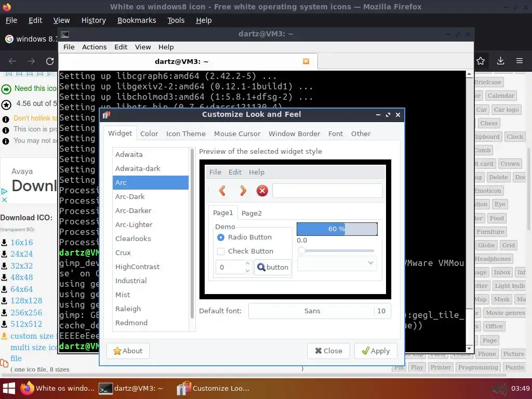Download the 512x512 ICO size

tap(26, 324)
